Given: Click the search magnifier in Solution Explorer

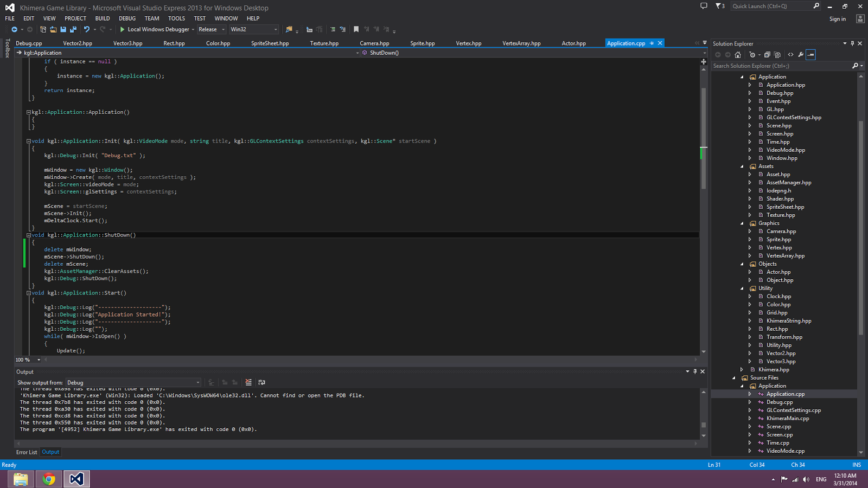Looking at the screenshot, I should 855,66.
